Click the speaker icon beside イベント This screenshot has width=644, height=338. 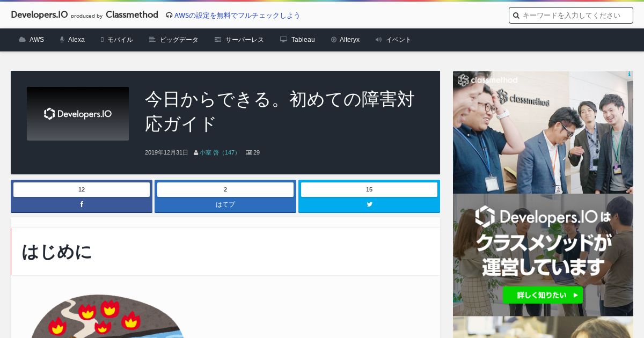(x=378, y=40)
